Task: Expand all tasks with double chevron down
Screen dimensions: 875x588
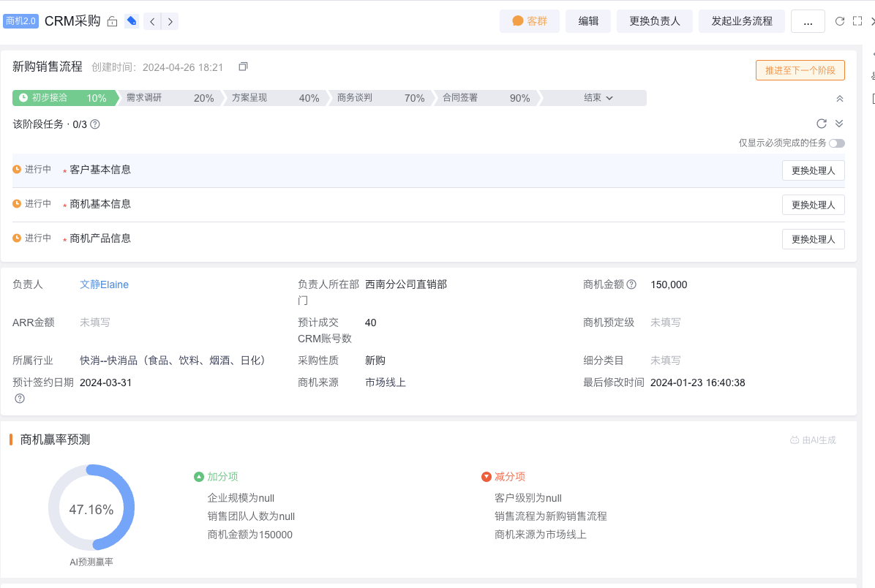Action: point(838,124)
